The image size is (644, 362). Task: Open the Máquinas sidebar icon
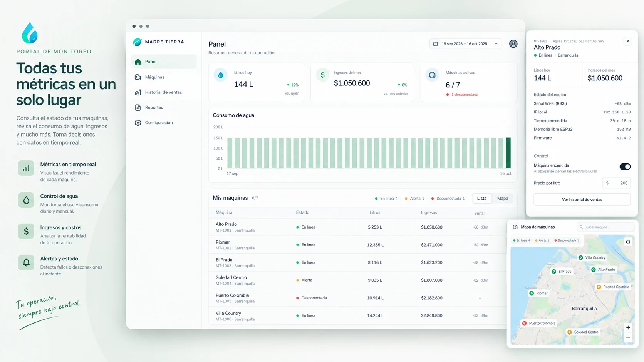[138, 77]
